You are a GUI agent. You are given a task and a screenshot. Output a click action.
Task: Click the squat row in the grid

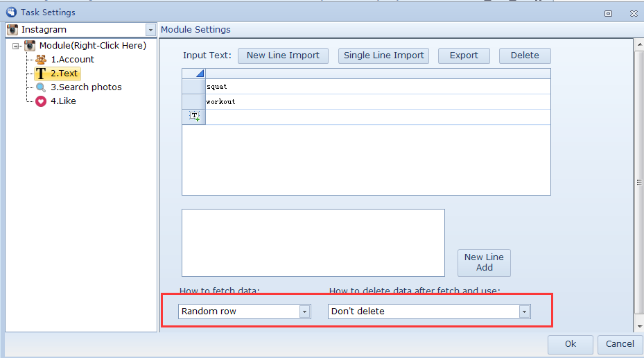click(x=378, y=87)
